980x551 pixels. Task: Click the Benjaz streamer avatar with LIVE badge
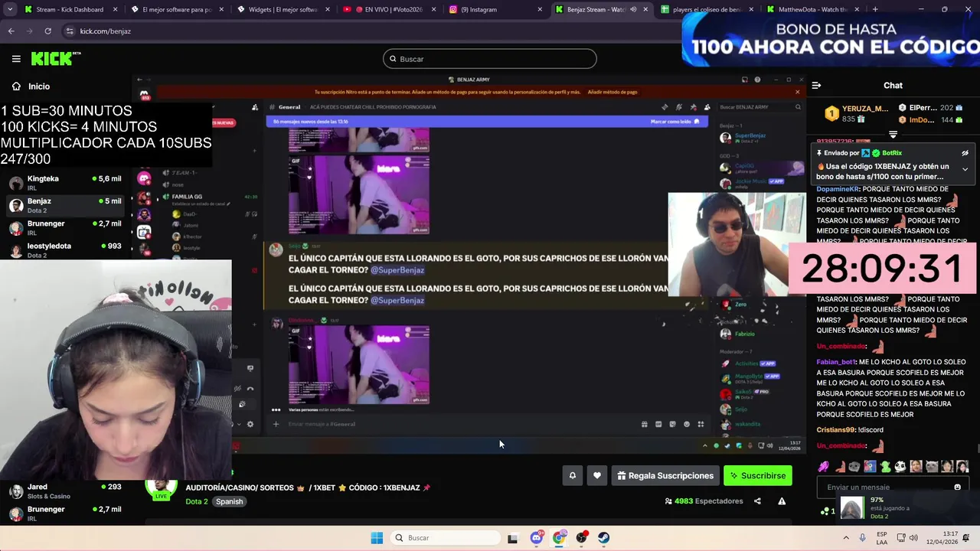click(x=161, y=488)
